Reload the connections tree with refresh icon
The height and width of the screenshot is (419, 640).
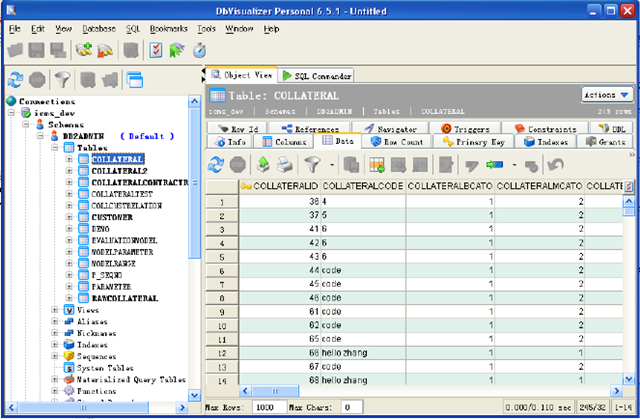click(16, 80)
